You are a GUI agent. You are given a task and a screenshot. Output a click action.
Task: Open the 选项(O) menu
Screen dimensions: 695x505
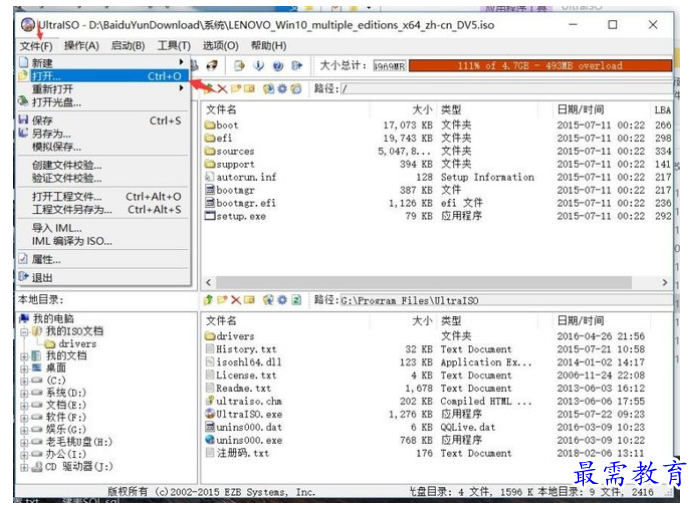pos(220,46)
